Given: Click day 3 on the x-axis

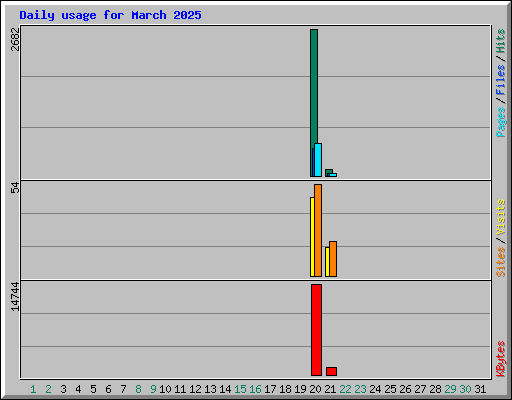Looking at the screenshot, I should coord(63,389).
